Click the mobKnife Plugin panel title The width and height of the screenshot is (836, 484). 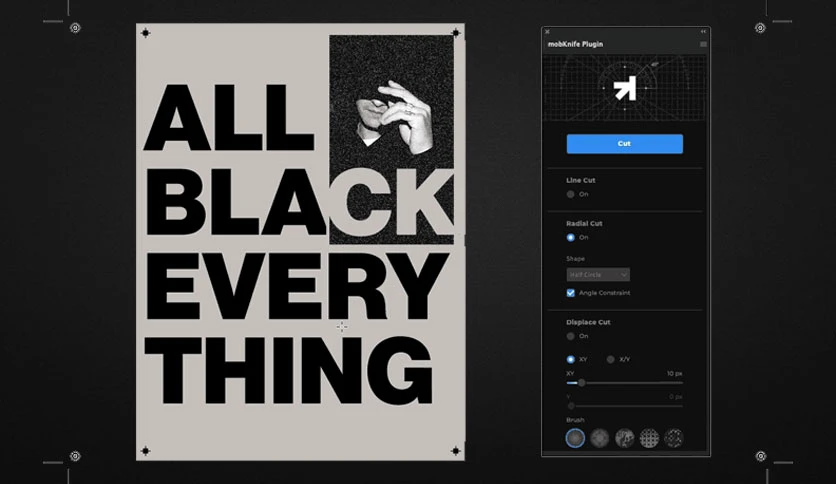click(575, 44)
